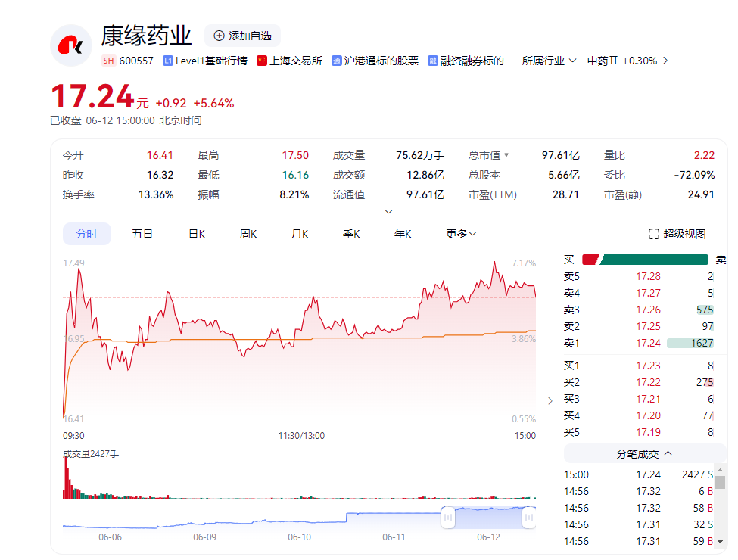Click the SH exchange badge icon
Image resolution: width=738 pixels, height=560 pixels.
coord(109,61)
